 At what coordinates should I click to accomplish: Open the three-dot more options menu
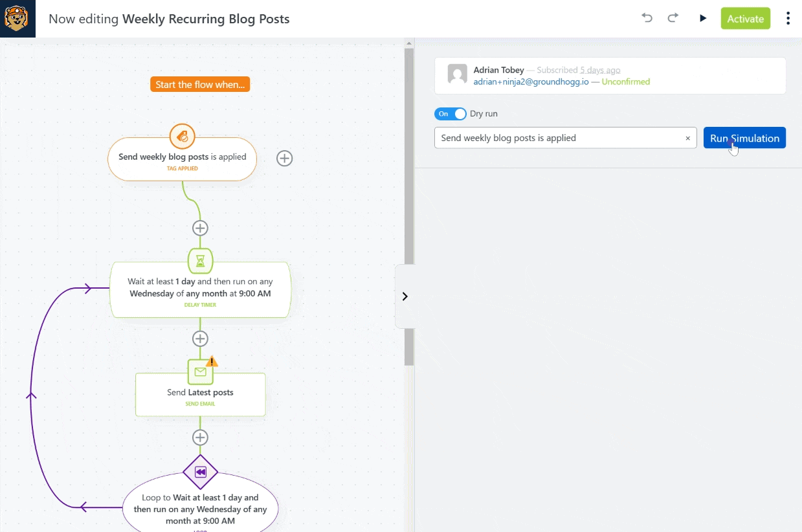788,18
